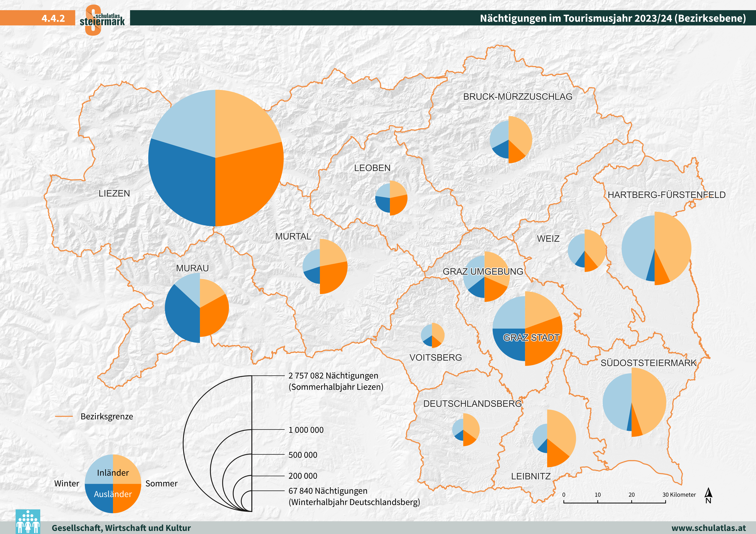
Task: Click the www.schulatlas.at link
Action: click(x=709, y=528)
